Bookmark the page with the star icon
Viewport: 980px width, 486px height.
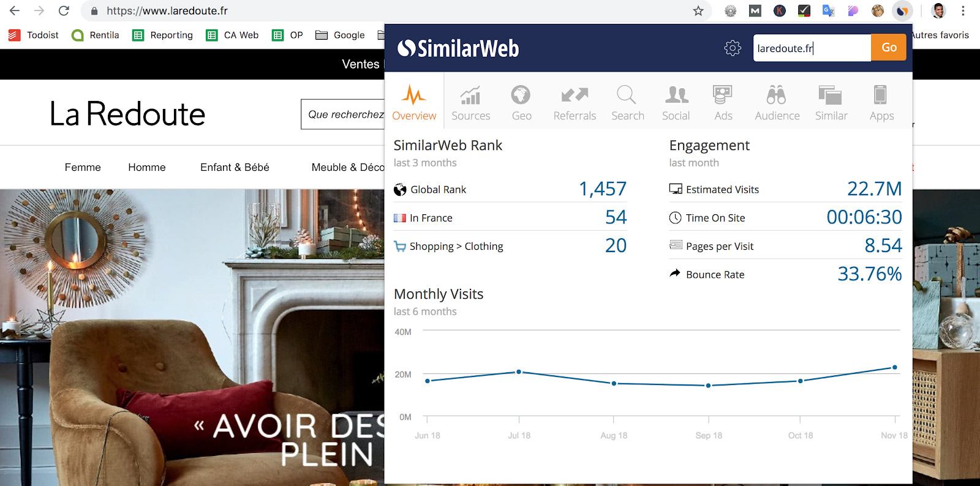698,10
